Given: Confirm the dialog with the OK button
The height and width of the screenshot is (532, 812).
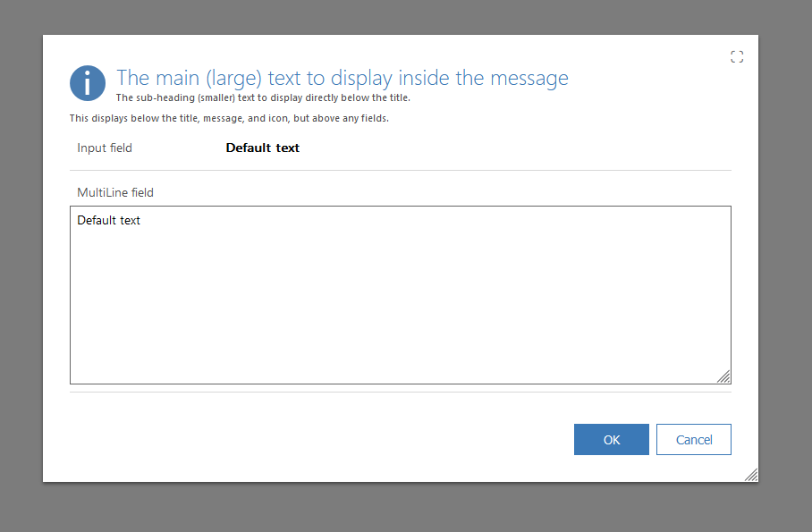Looking at the screenshot, I should click(x=612, y=439).
